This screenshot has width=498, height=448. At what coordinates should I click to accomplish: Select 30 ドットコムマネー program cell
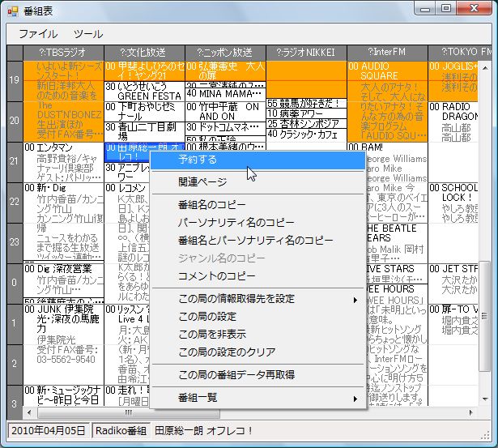[225, 128]
